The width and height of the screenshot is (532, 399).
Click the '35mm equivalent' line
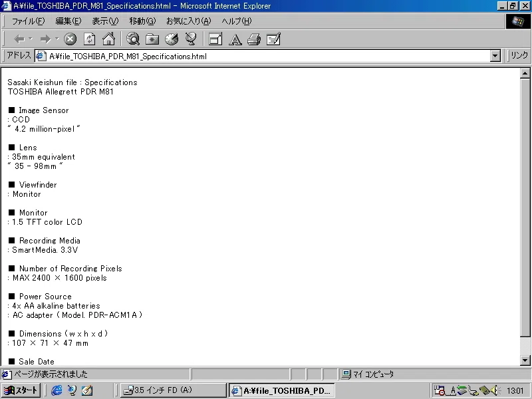[43, 157]
